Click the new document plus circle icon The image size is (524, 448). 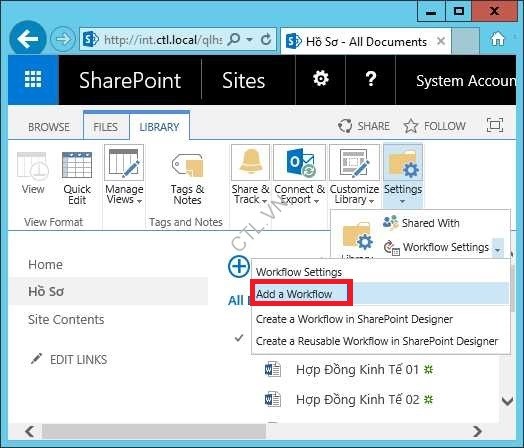coord(239,267)
